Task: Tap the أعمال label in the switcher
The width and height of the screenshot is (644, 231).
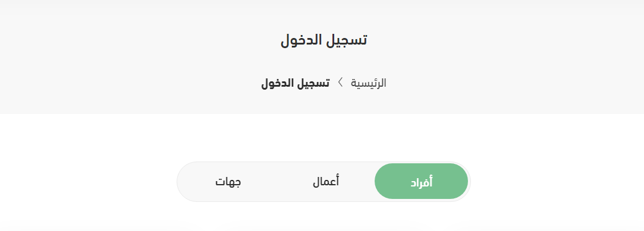Action: (326, 181)
